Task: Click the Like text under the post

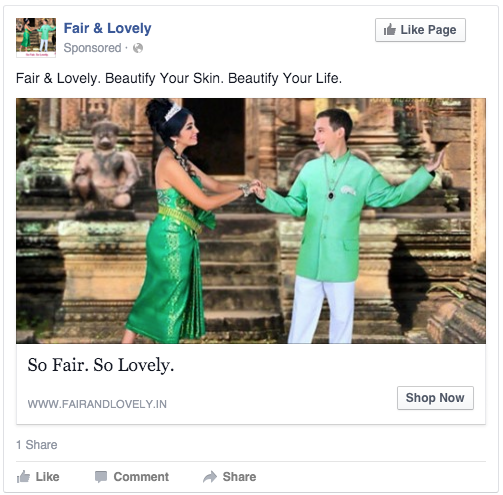Action: coord(47,477)
